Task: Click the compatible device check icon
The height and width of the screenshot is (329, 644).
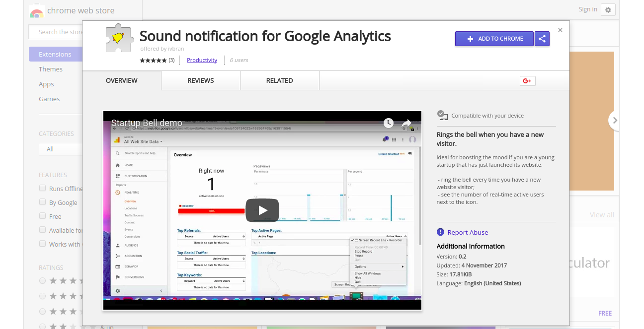Action: click(x=442, y=115)
